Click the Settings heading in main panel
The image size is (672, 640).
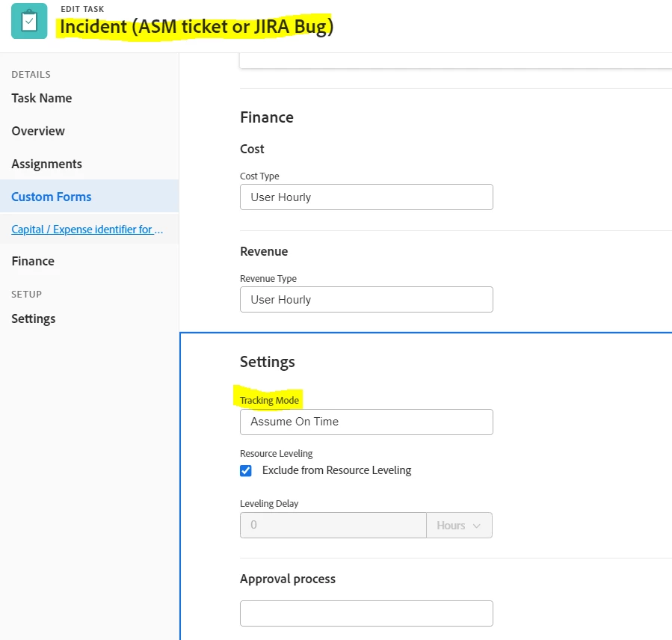(268, 362)
